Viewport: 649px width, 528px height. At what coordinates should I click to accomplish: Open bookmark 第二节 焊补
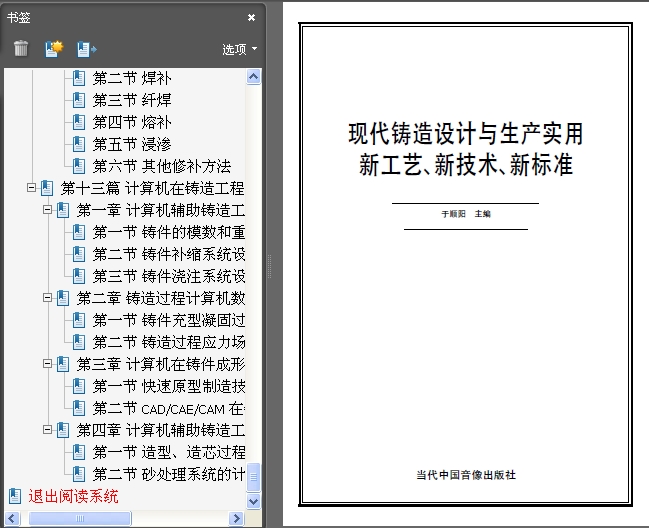pos(132,78)
